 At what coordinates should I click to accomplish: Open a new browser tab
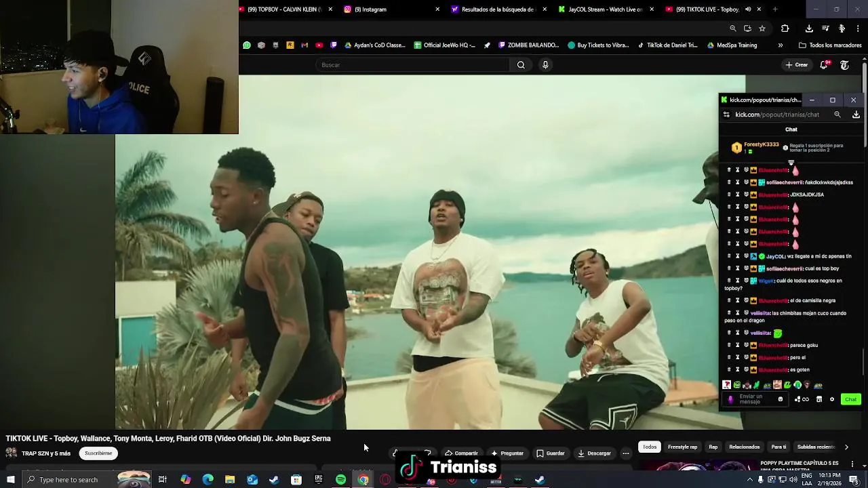click(775, 9)
